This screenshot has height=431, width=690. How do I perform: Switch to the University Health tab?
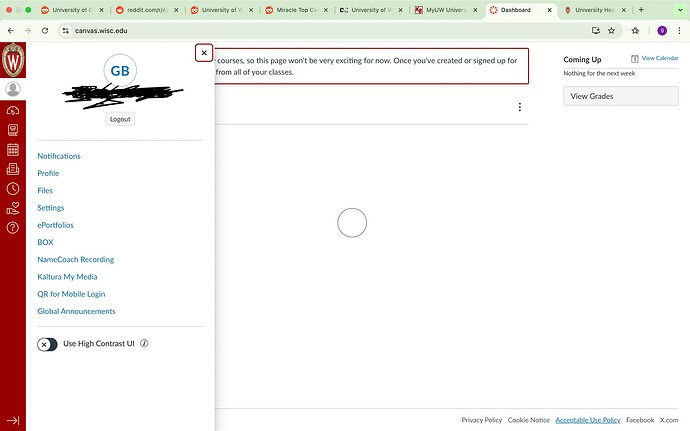click(x=594, y=10)
